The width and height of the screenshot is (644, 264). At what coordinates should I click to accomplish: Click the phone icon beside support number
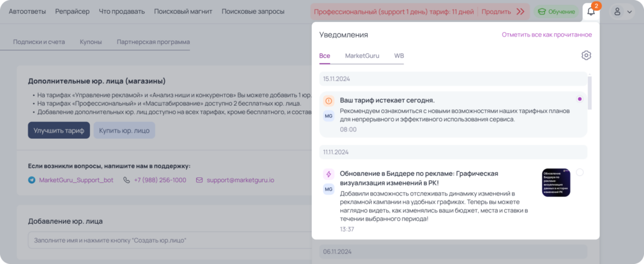[126, 180]
